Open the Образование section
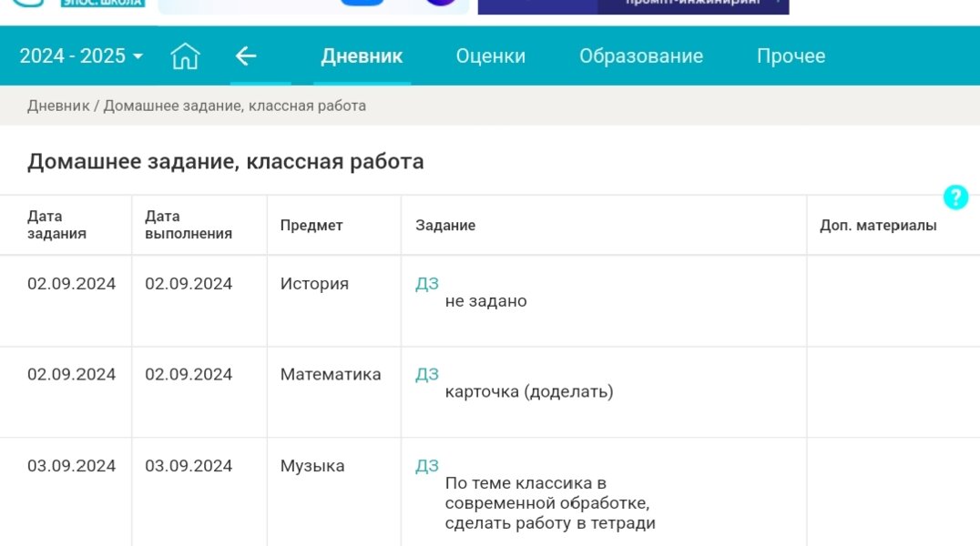This screenshot has height=546, width=980. point(640,56)
